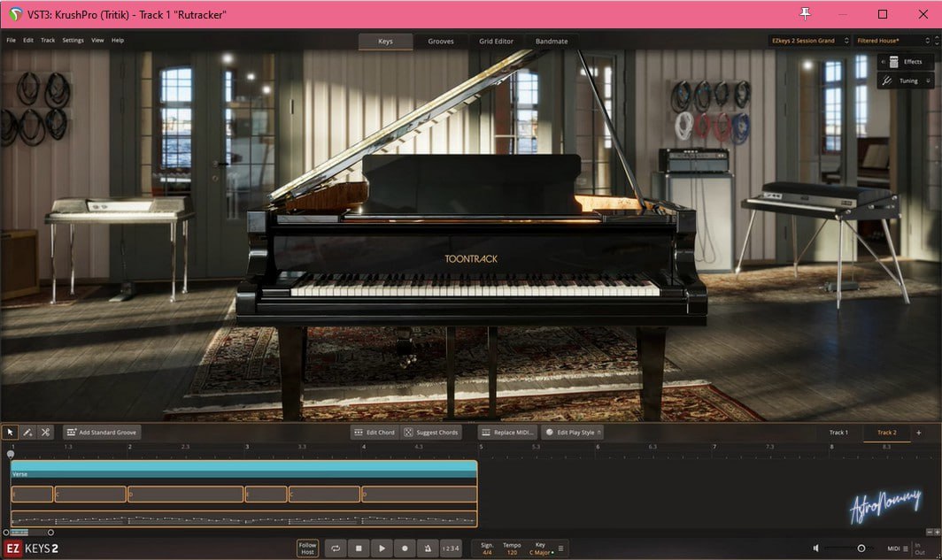Switch to the Grooves tab
Screen dimensions: 942x560
(x=440, y=41)
